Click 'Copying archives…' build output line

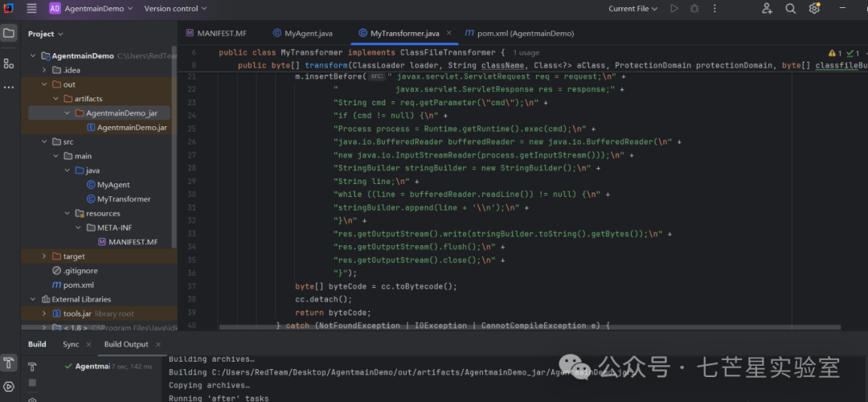click(209, 385)
